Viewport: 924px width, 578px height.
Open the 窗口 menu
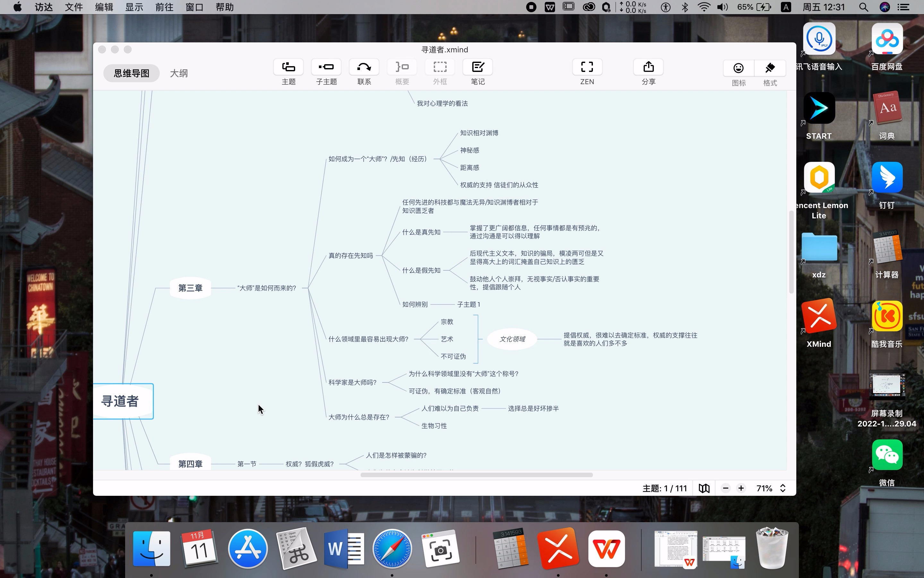pyautogui.click(x=194, y=7)
